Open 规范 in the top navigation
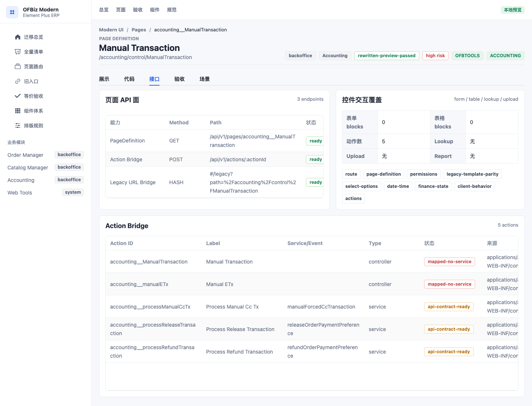The image size is (532, 406). [x=172, y=10]
